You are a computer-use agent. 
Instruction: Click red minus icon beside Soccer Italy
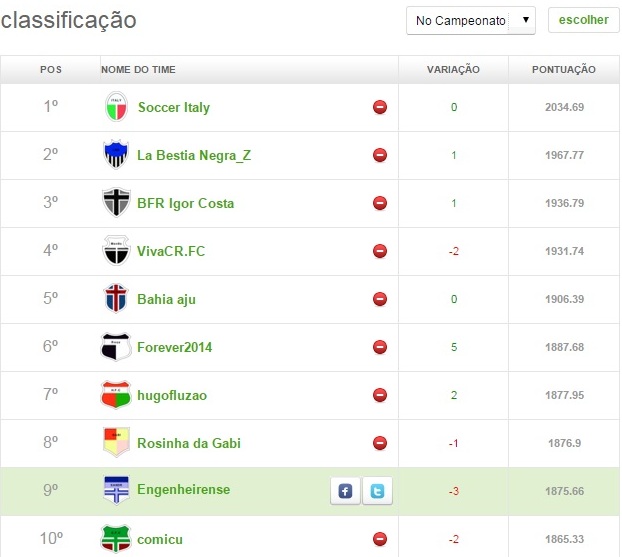tap(380, 107)
